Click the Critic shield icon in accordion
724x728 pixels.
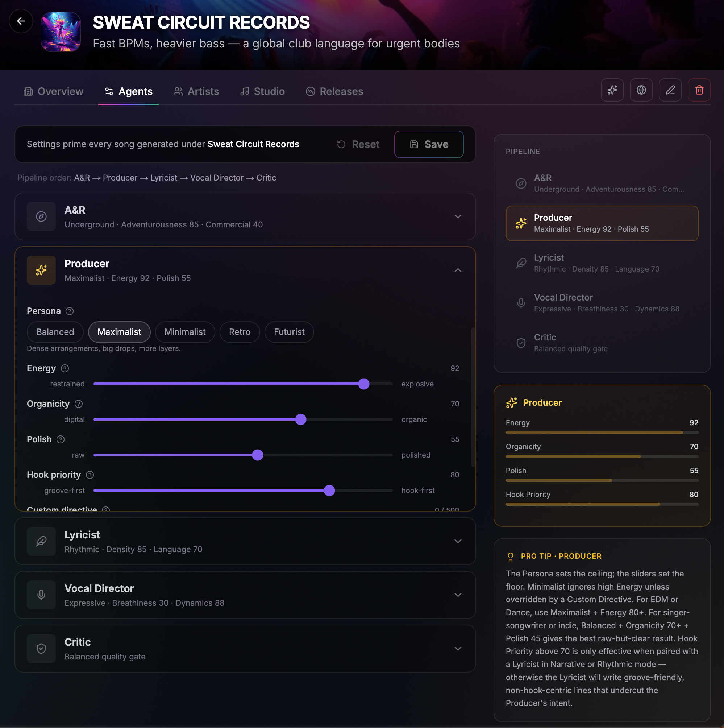[41, 648]
